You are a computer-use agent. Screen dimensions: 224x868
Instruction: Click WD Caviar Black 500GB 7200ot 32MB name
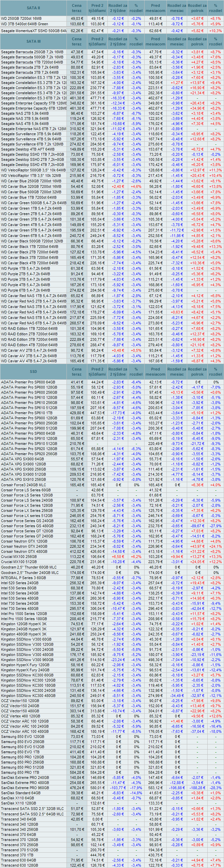pos(32,241)
